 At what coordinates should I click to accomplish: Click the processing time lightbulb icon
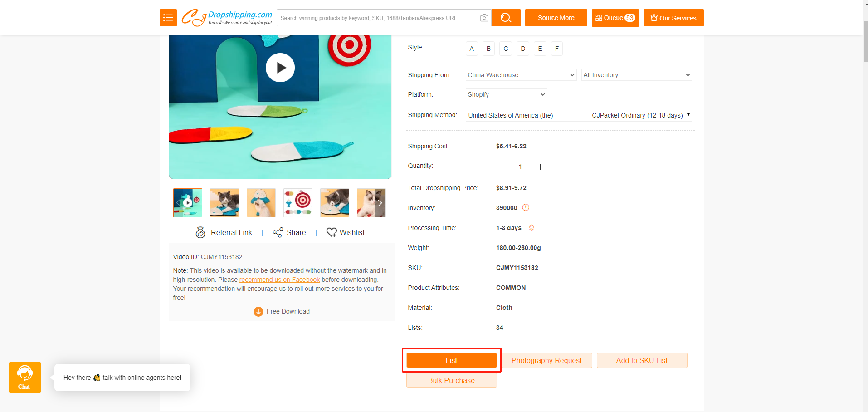coord(532,227)
